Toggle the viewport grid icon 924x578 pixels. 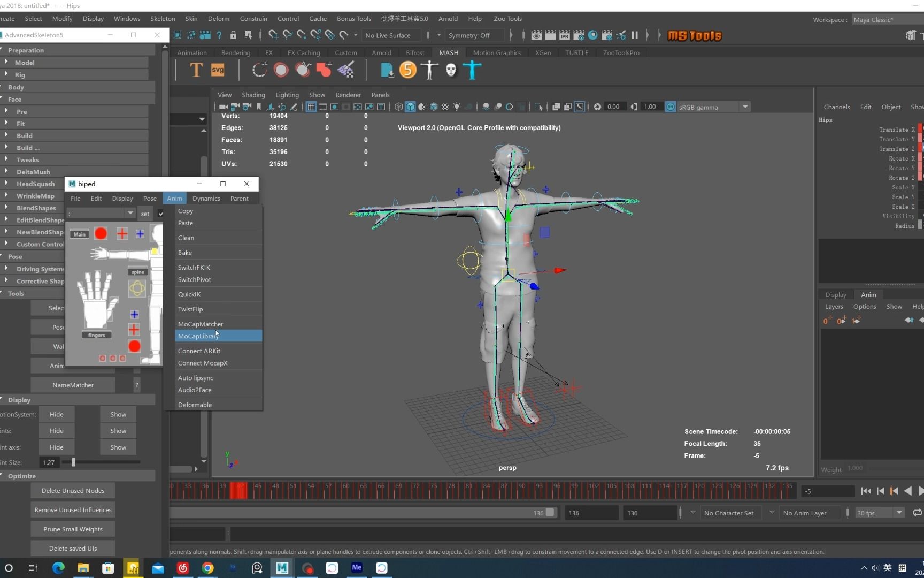[x=311, y=107]
